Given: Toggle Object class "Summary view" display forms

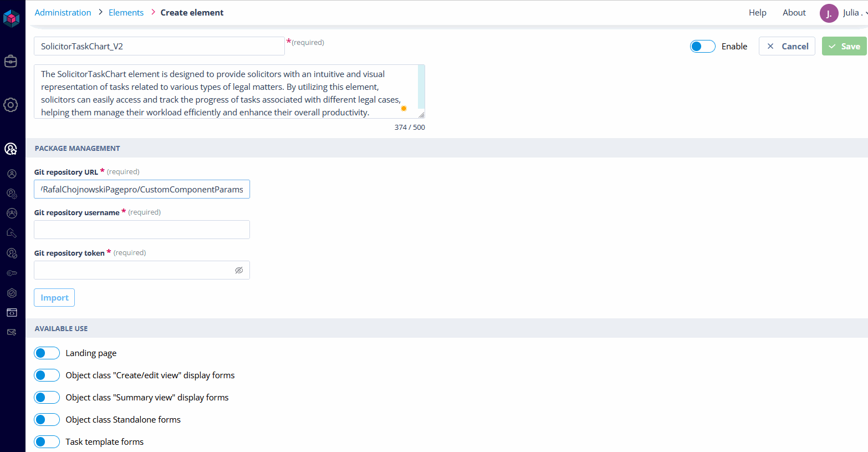Looking at the screenshot, I should coord(47,398).
